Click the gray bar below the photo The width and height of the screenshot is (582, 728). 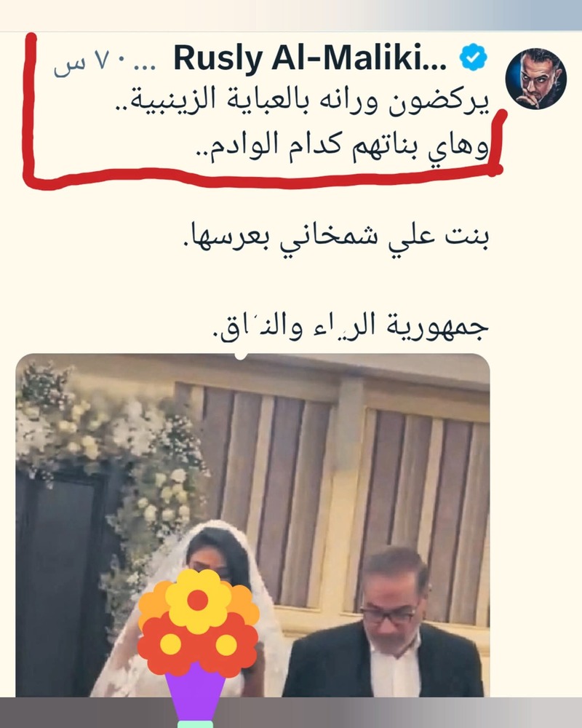(291, 712)
